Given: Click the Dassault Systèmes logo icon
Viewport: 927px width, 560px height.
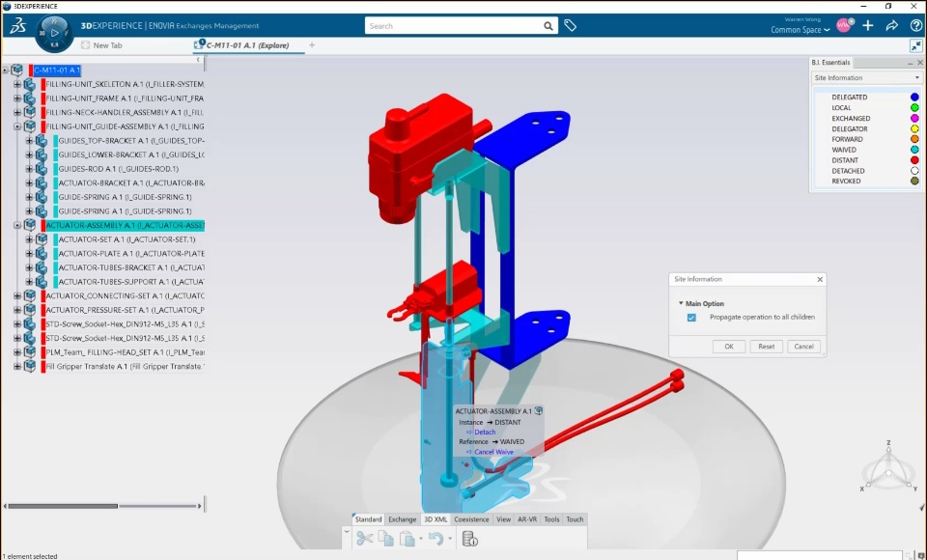Looking at the screenshot, I should 17,26.
